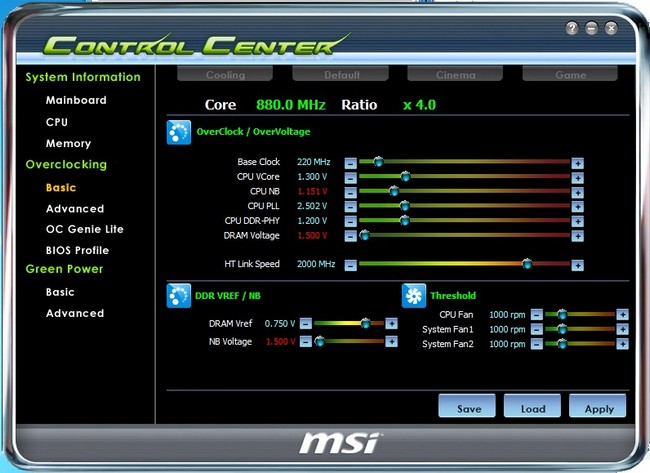Decrease DRAM Vref with minus button
650x473 pixels.
[x=306, y=323]
